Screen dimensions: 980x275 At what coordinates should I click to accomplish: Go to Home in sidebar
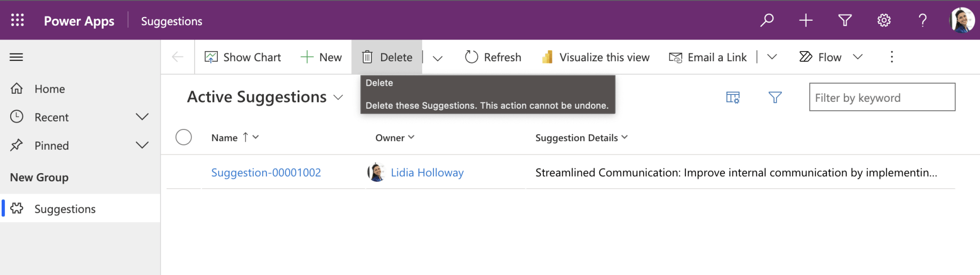tap(50, 89)
